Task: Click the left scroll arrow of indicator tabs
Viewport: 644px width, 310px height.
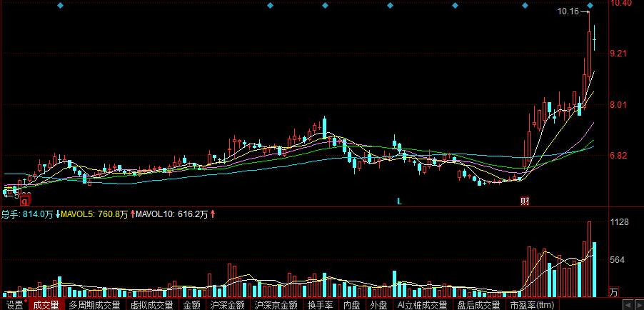Action: (628, 305)
